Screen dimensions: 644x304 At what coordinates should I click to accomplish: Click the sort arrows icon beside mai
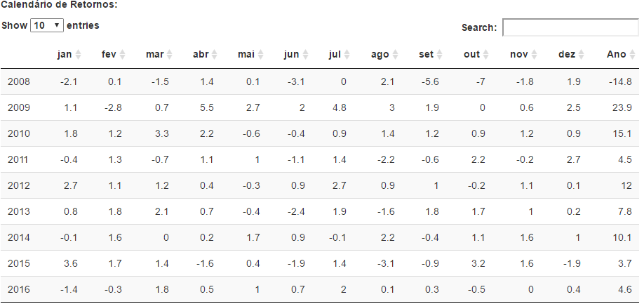point(261,55)
